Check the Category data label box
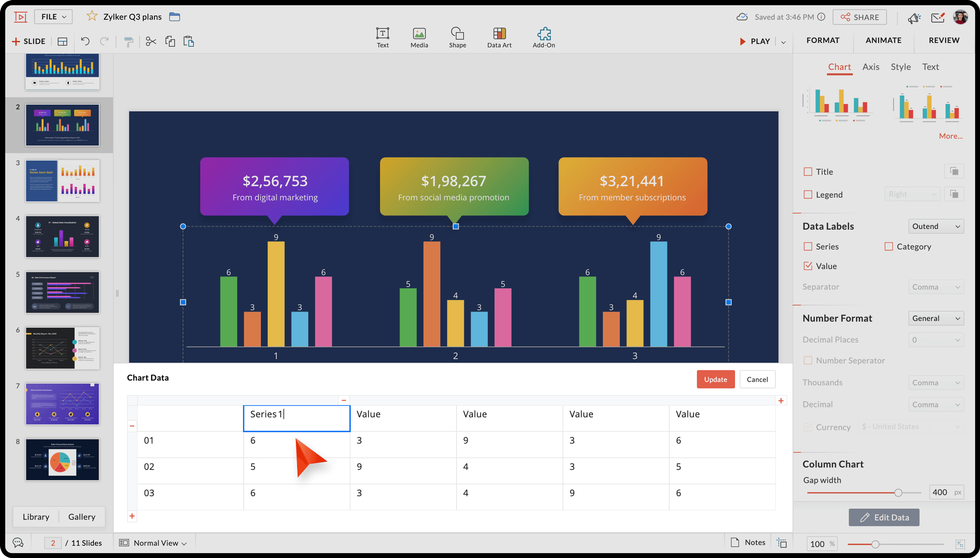The width and height of the screenshot is (980, 558). (x=889, y=247)
